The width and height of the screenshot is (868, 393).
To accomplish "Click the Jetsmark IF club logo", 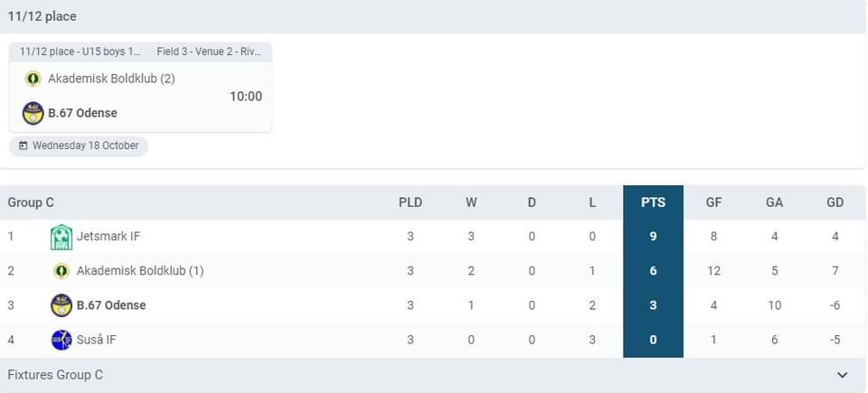I will click(x=61, y=237).
